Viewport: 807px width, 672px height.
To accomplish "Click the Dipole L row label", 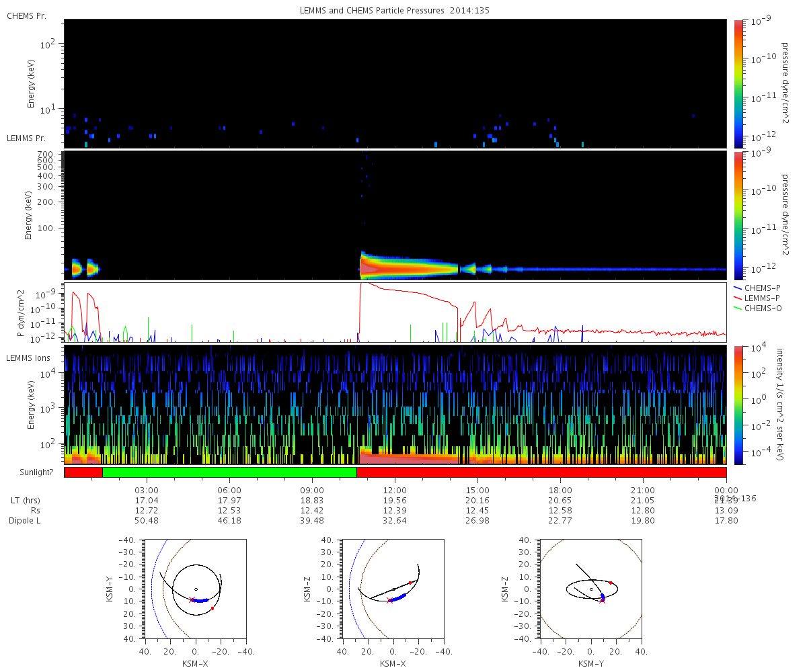I will pyautogui.click(x=27, y=521).
